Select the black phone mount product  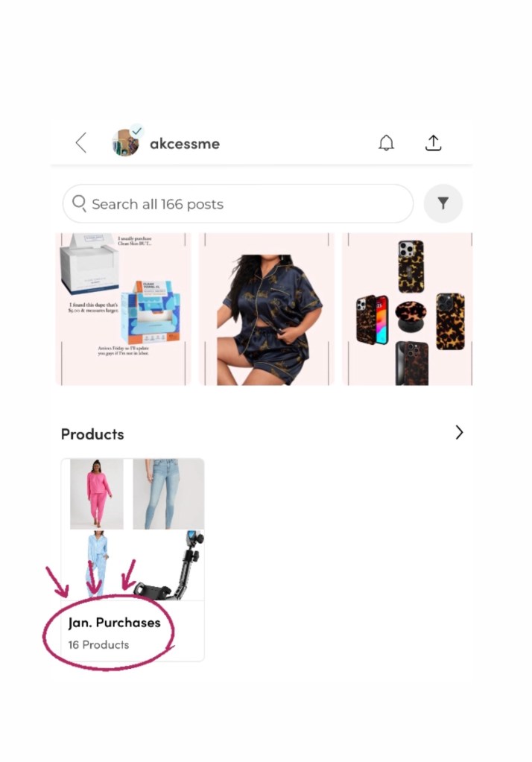168,565
